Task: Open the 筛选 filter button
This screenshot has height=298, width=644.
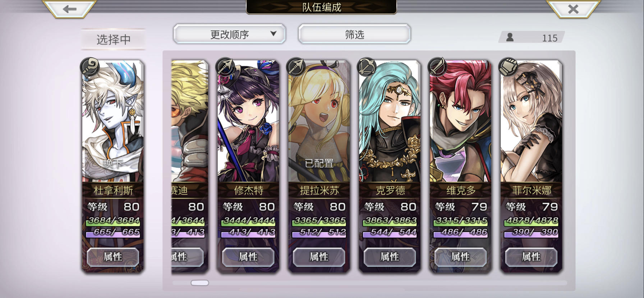Action: point(354,34)
